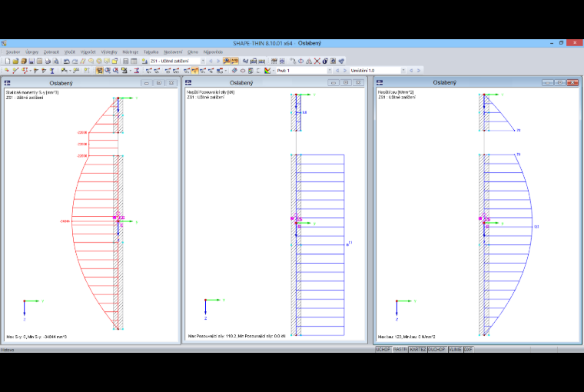Click the Redo arrow icon
The width and height of the screenshot is (584, 392).
tap(75, 61)
